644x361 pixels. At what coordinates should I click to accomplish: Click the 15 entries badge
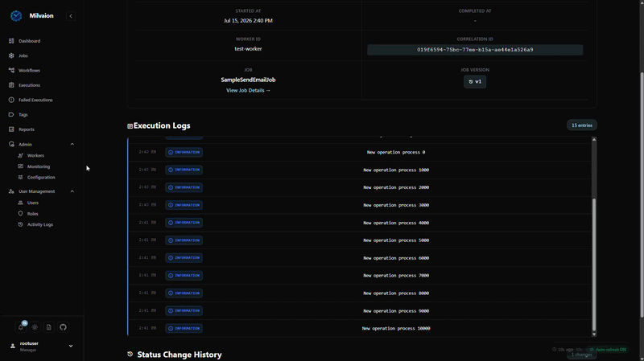581,125
